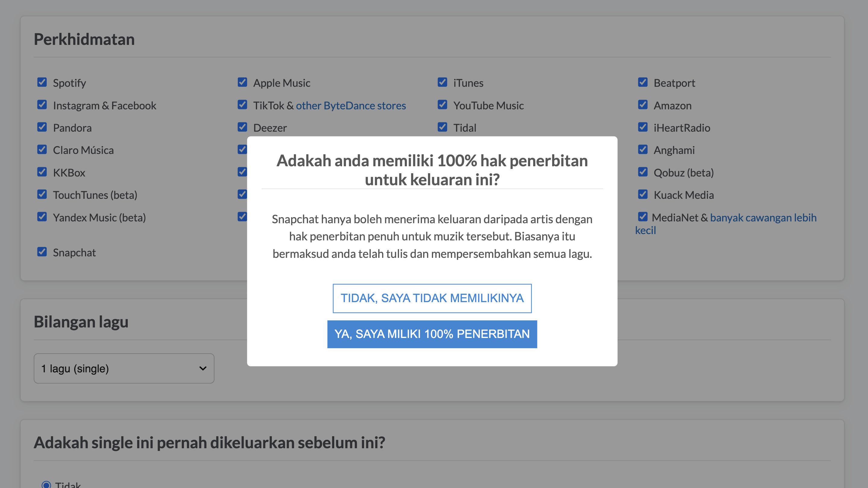
Task: Click the "Perkhidmatan" section heading
Action: click(x=84, y=39)
